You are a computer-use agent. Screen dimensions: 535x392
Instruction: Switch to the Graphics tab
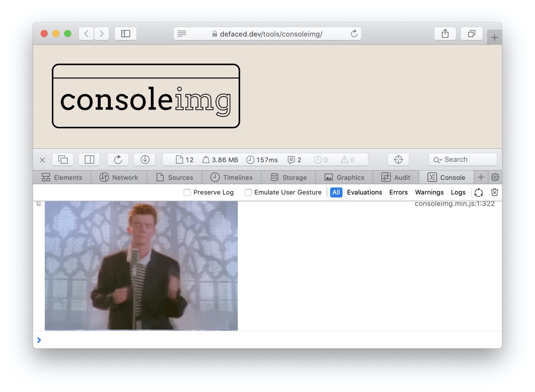tap(344, 177)
